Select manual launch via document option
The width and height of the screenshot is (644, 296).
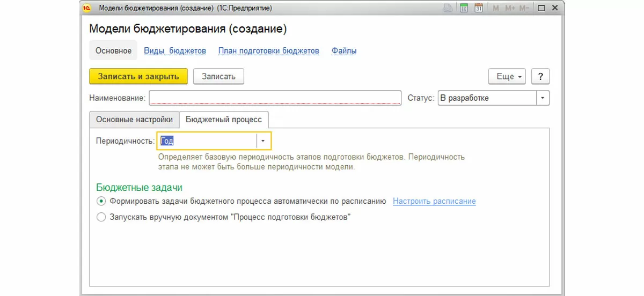pos(101,218)
